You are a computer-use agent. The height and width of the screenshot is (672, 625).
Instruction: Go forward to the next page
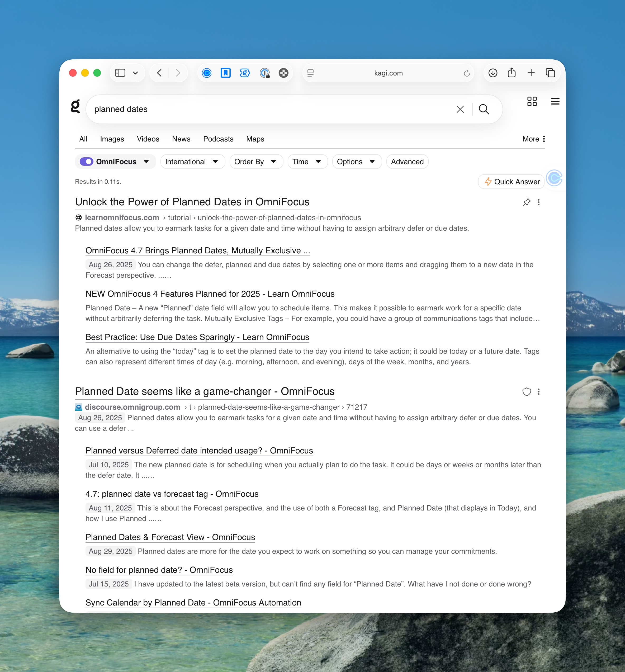click(178, 73)
